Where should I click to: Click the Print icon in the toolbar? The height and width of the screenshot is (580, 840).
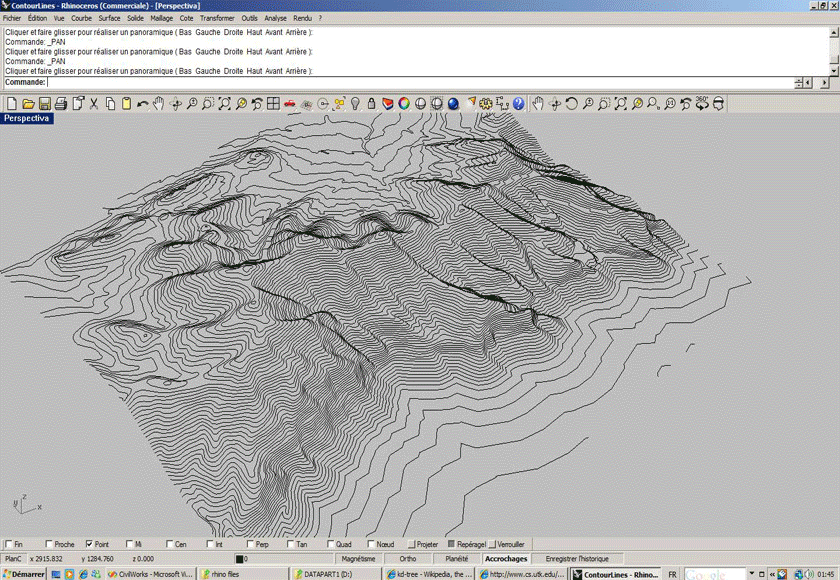tap(61, 103)
